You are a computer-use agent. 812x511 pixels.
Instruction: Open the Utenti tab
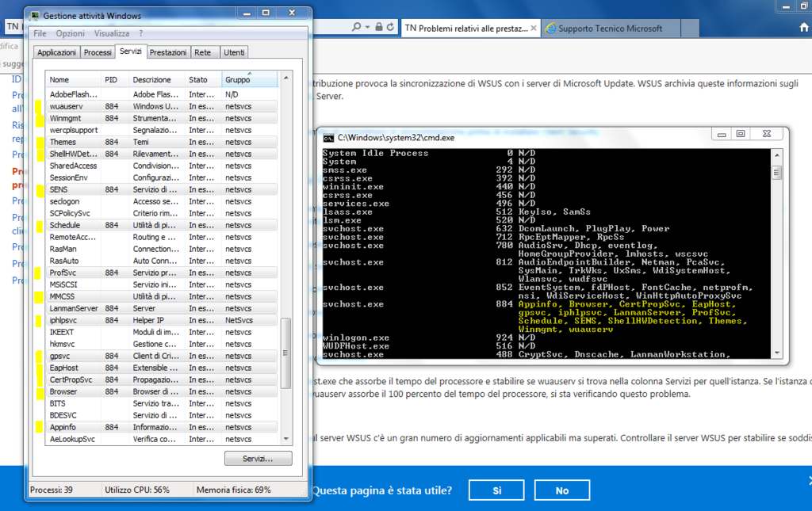pos(234,52)
